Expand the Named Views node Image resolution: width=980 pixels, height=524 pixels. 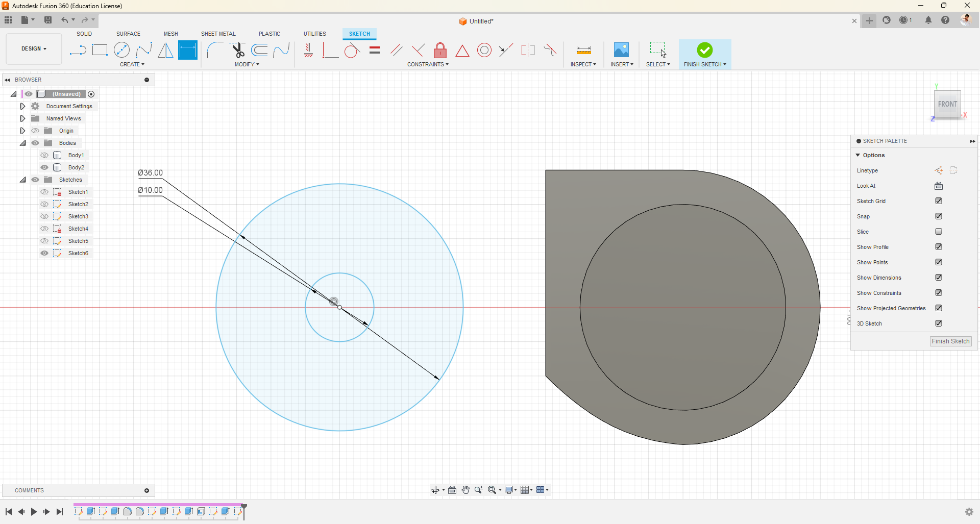pyautogui.click(x=22, y=118)
